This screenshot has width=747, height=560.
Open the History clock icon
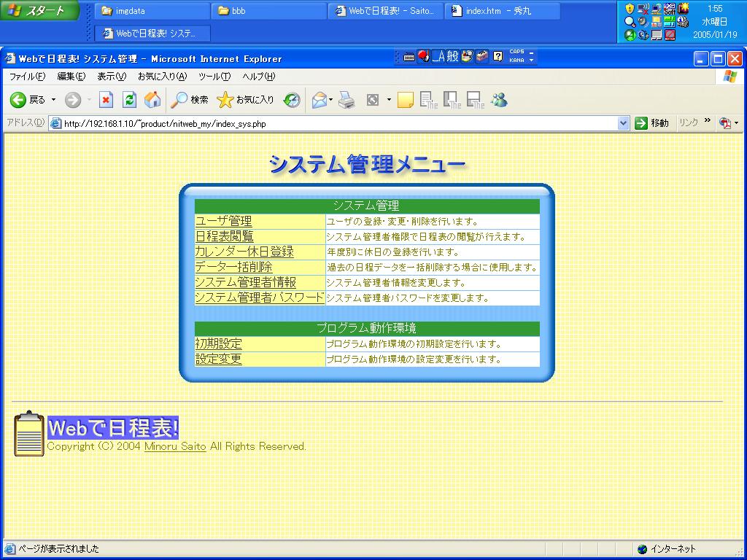(x=292, y=100)
